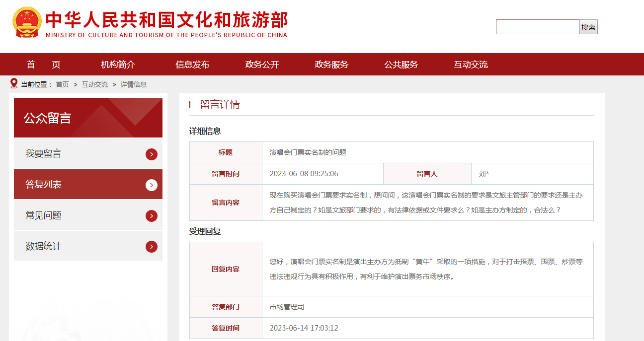Open the 首页 navigation menu item
The image size is (644, 341).
click(44, 65)
